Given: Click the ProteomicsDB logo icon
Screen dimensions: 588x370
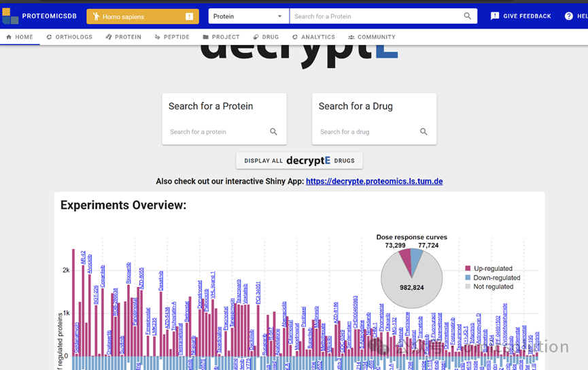Looking at the screenshot, I should (10, 16).
